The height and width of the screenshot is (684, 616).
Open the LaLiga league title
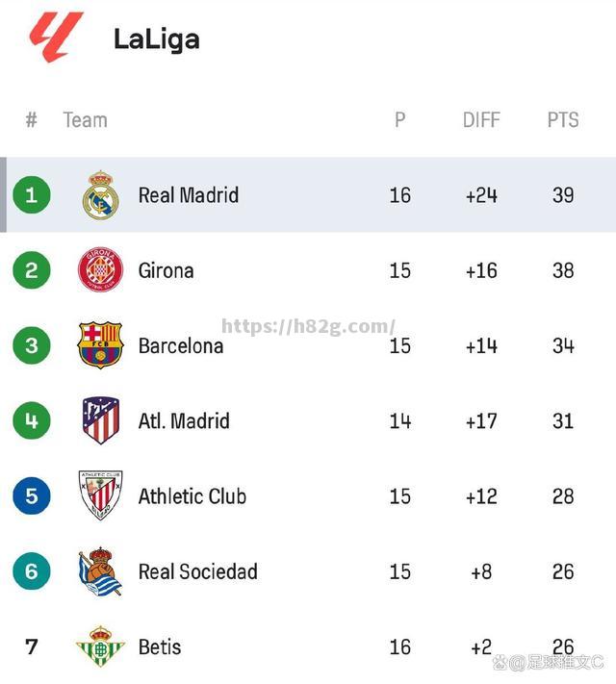[157, 38]
